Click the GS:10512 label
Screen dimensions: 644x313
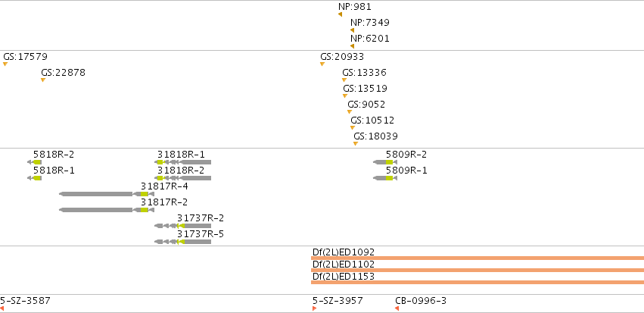372,121
